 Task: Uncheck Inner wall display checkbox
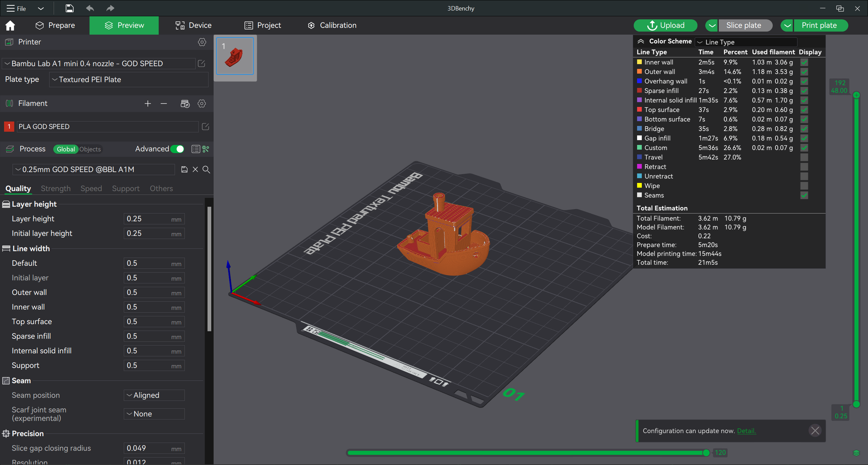(x=804, y=62)
